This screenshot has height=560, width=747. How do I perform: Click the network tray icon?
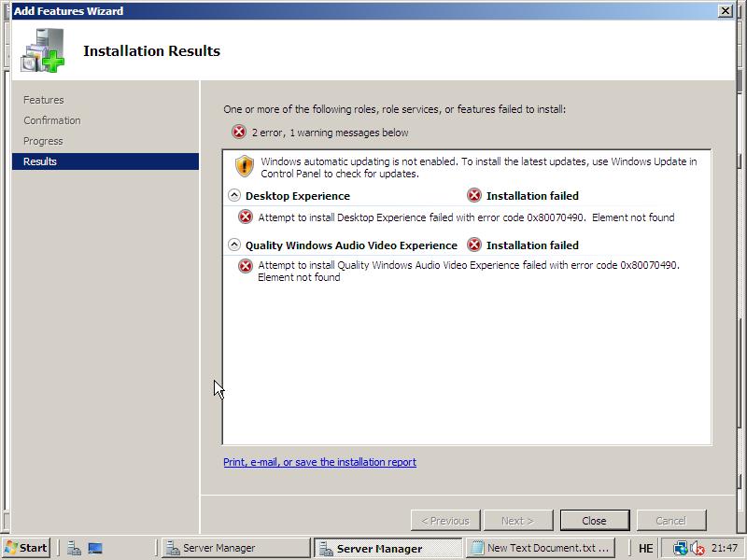click(x=681, y=549)
